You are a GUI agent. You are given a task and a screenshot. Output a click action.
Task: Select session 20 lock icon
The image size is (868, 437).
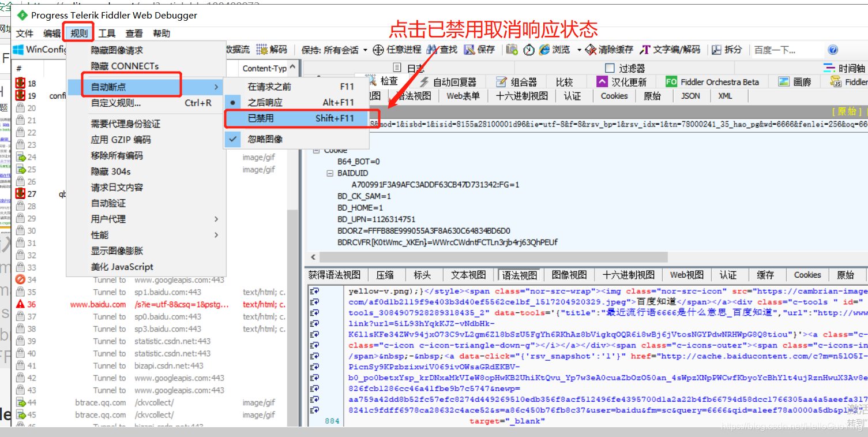[20, 108]
